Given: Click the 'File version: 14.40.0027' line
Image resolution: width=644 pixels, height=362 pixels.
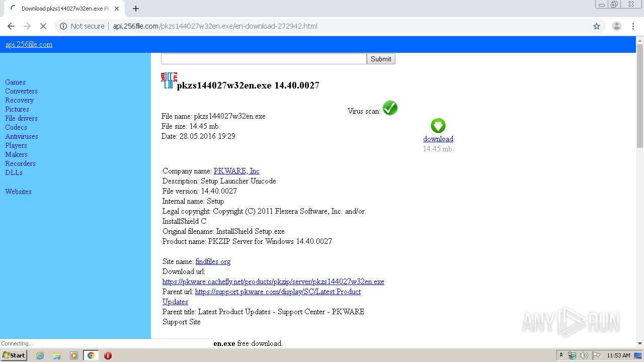Looking at the screenshot, I should [x=199, y=191].
